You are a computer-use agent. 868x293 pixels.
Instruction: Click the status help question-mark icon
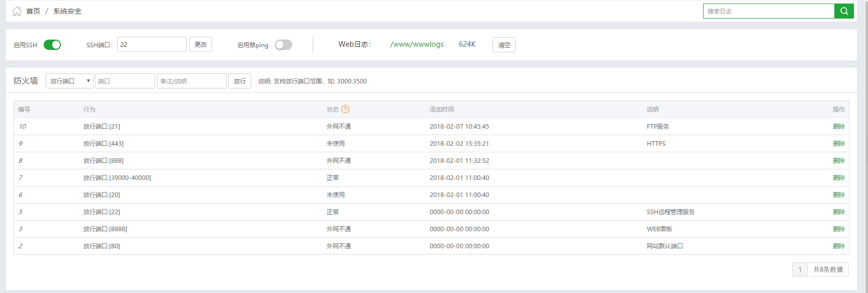tap(345, 109)
